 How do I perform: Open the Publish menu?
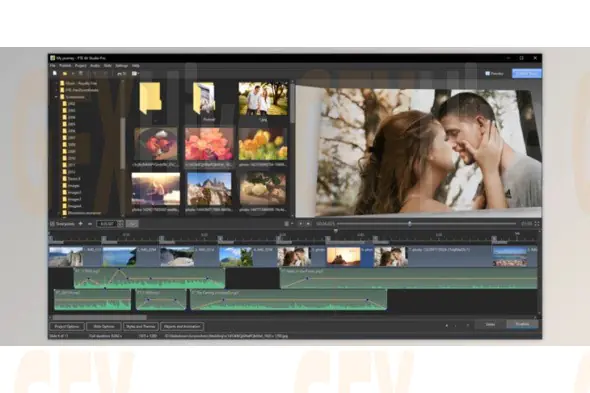tap(65, 66)
